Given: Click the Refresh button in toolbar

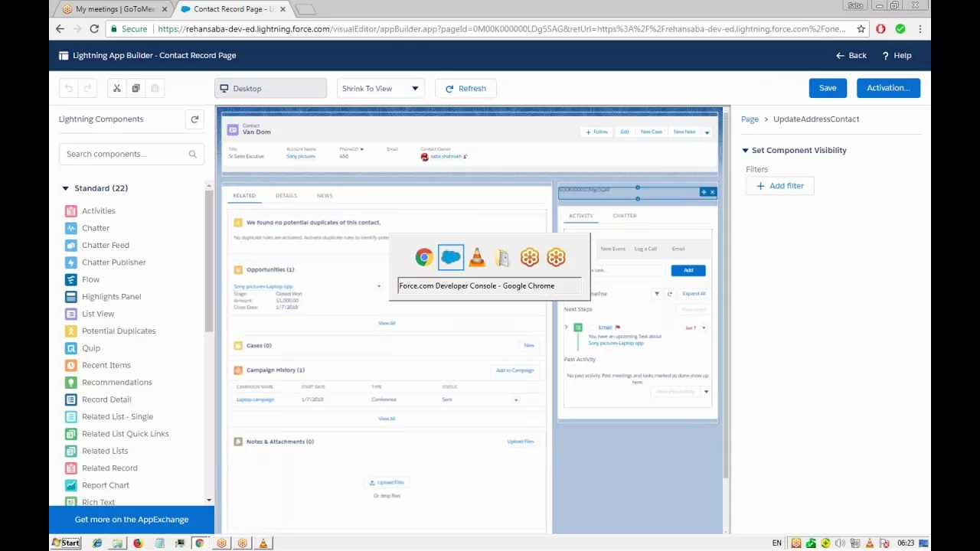Looking at the screenshot, I should click(465, 89).
